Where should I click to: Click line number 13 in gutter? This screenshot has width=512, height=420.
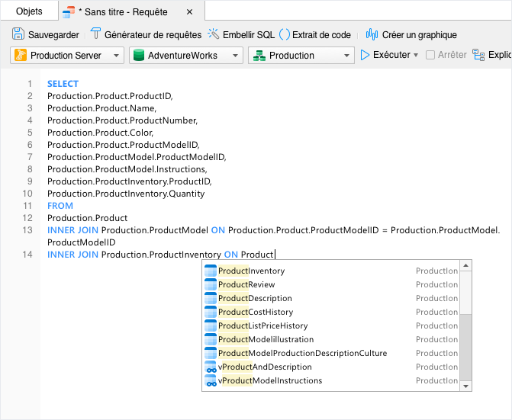[27, 230]
